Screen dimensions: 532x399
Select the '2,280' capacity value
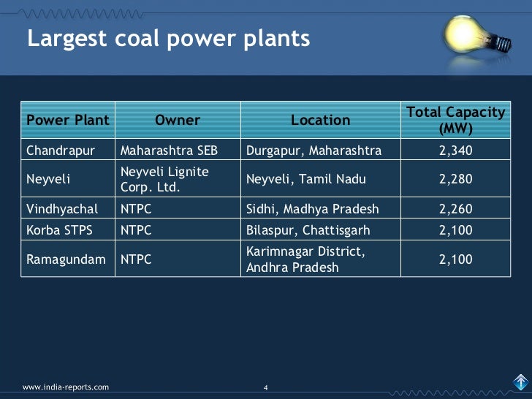click(x=456, y=178)
